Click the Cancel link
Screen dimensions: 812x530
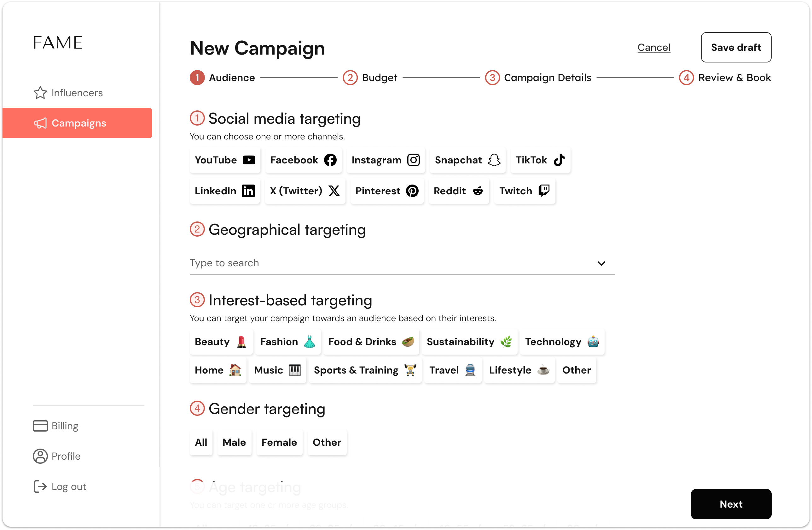pyautogui.click(x=654, y=47)
